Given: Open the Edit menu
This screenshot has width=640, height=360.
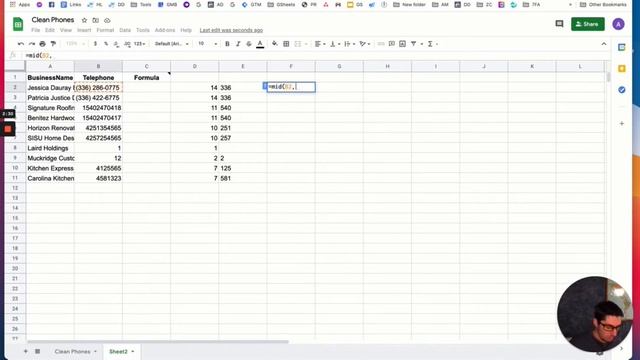Looking at the screenshot, I should (50, 30).
